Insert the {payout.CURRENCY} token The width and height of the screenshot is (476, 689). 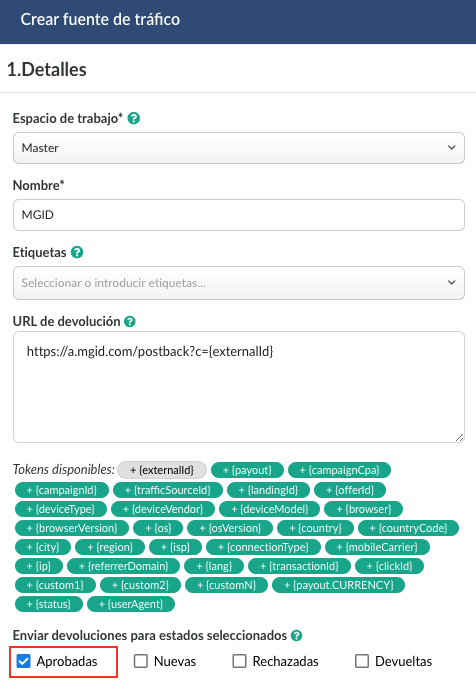click(338, 585)
